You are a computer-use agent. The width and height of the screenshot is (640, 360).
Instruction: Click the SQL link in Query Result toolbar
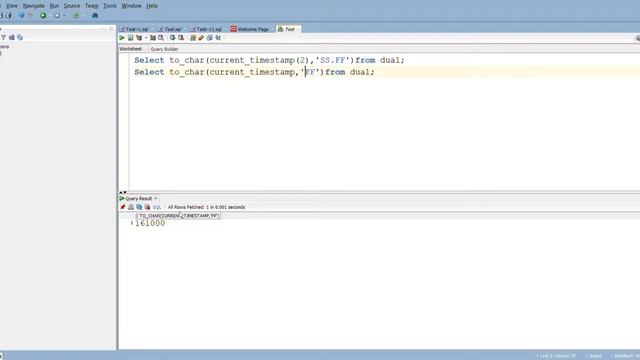point(157,207)
